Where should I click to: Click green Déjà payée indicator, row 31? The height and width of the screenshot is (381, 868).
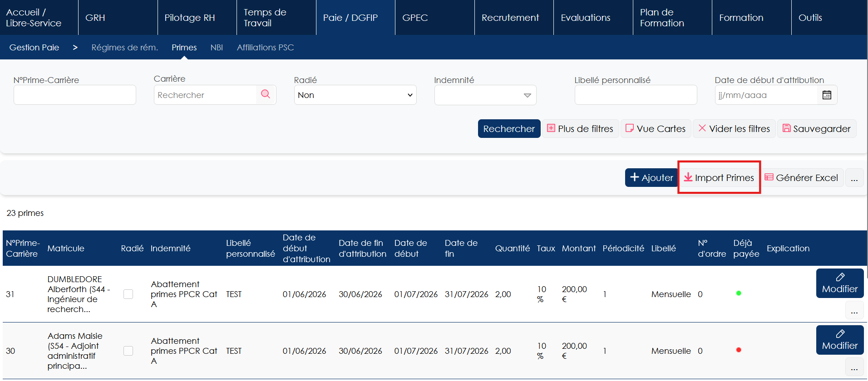point(739,293)
